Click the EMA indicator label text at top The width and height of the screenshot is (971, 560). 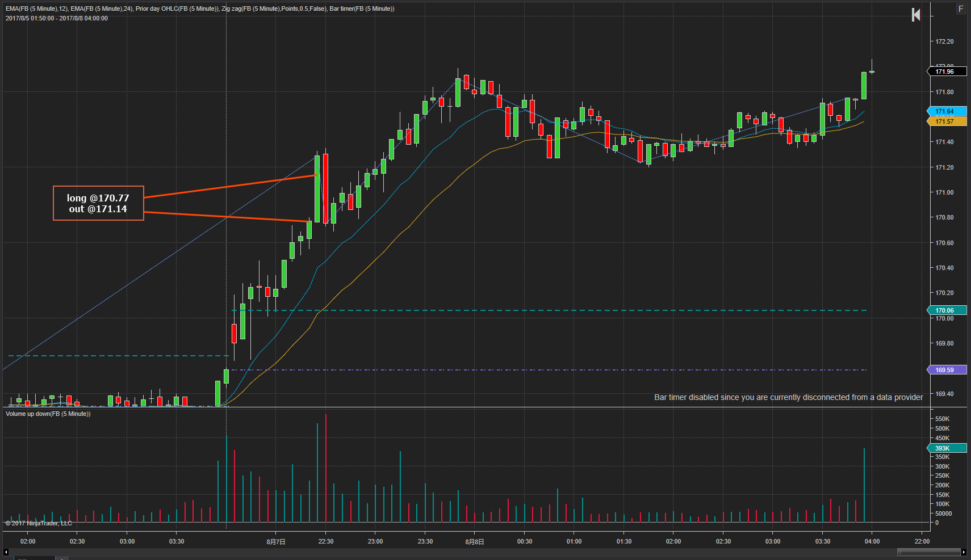(200, 9)
